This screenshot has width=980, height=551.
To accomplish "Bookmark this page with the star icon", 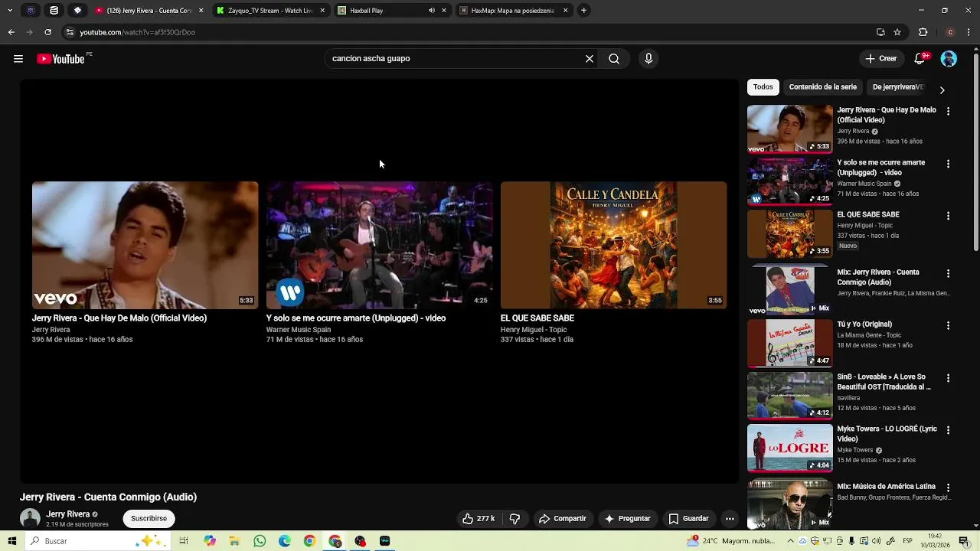I will click(897, 32).
